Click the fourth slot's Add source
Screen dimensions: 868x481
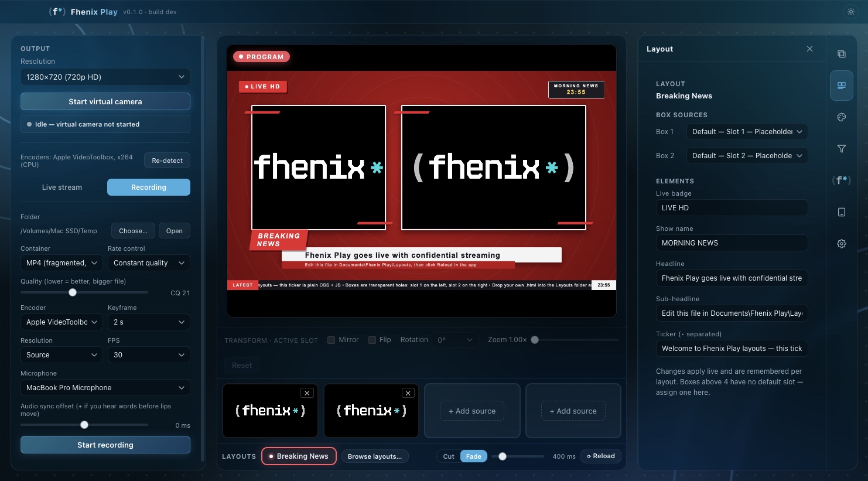(x=573, y=411)
